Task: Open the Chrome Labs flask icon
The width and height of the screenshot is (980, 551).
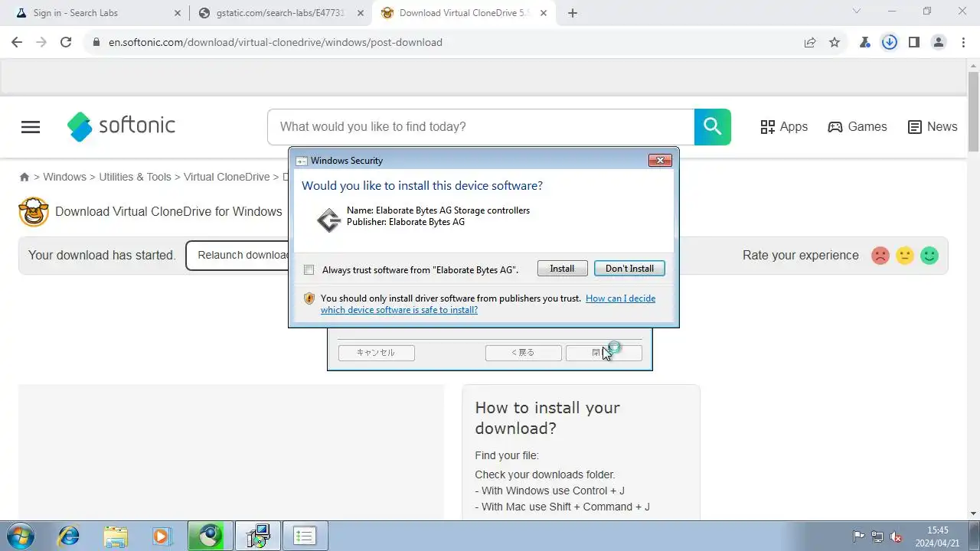Action: click(x=865, y=42)
